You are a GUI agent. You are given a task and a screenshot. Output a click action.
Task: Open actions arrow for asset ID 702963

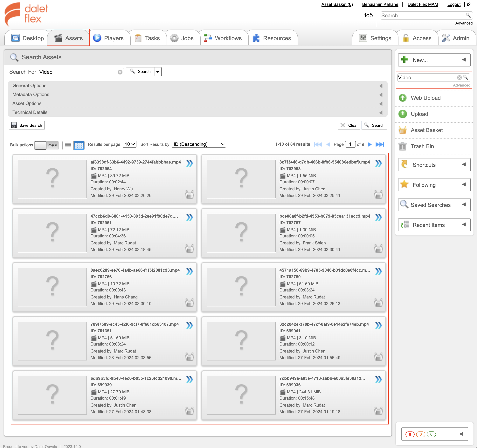click(378, 163)
